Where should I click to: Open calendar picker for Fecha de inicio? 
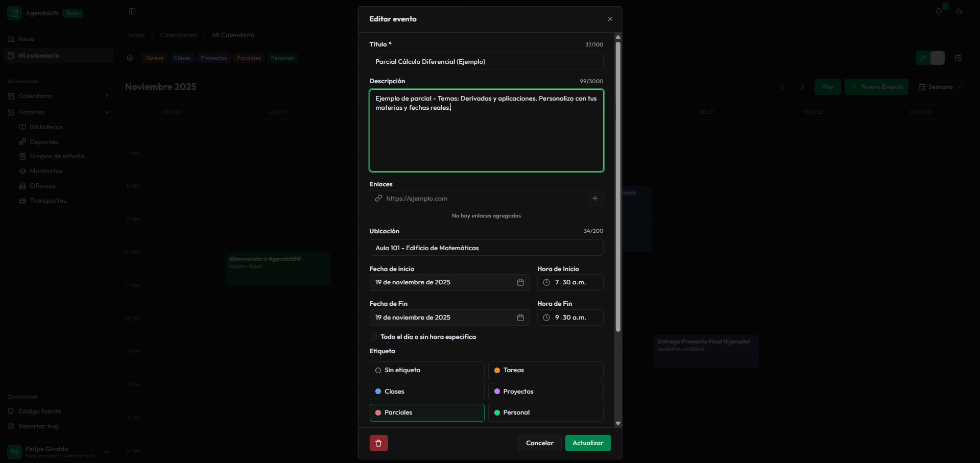[520, 282]
